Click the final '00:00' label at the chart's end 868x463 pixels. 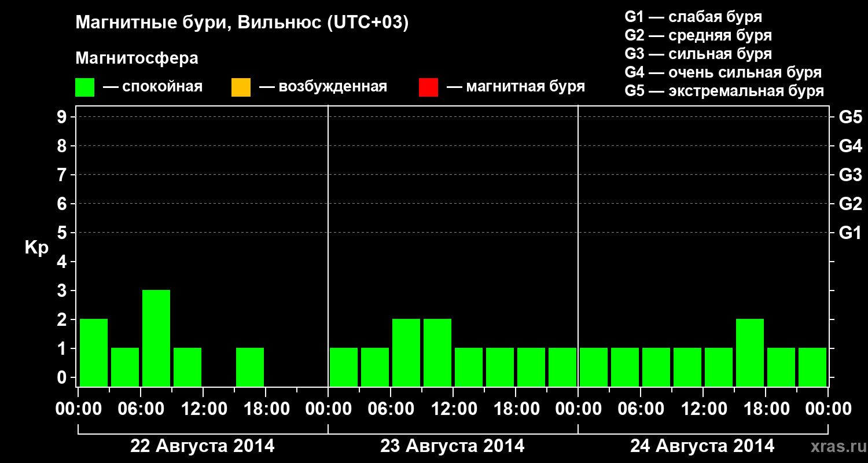coord(828,409)
